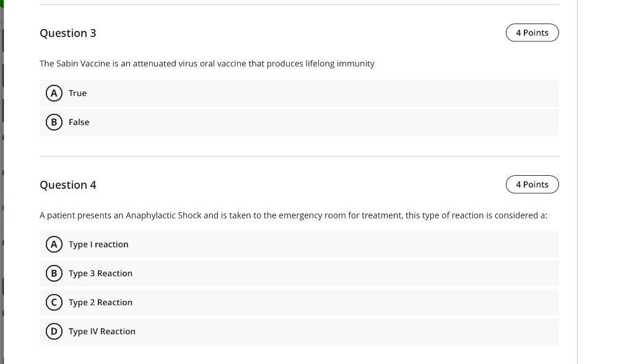Choose circle B beside Type 3 Reaction
634x364 pixels.
(54, 274)
